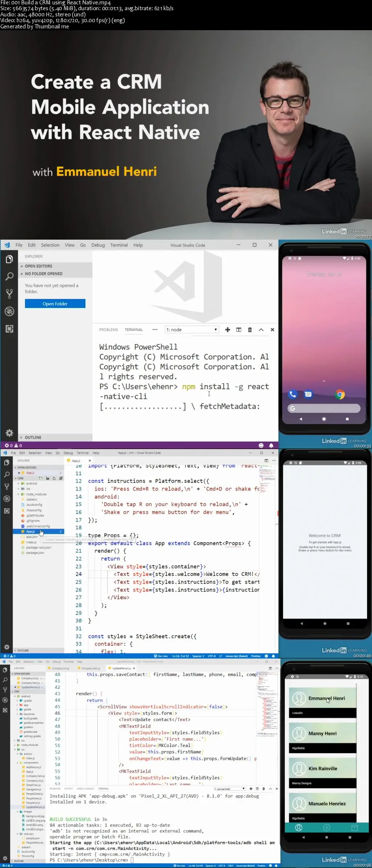The width and height of the screenshot is (372, 868).
Task: Open the Emmanuel Henri contact card
Action: [323, 703]
